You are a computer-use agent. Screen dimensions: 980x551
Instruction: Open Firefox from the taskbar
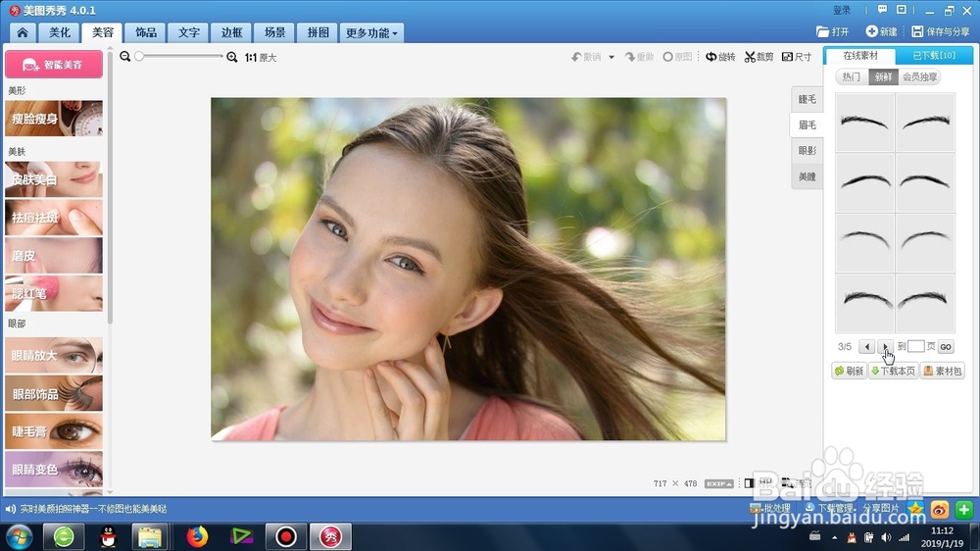197,536
